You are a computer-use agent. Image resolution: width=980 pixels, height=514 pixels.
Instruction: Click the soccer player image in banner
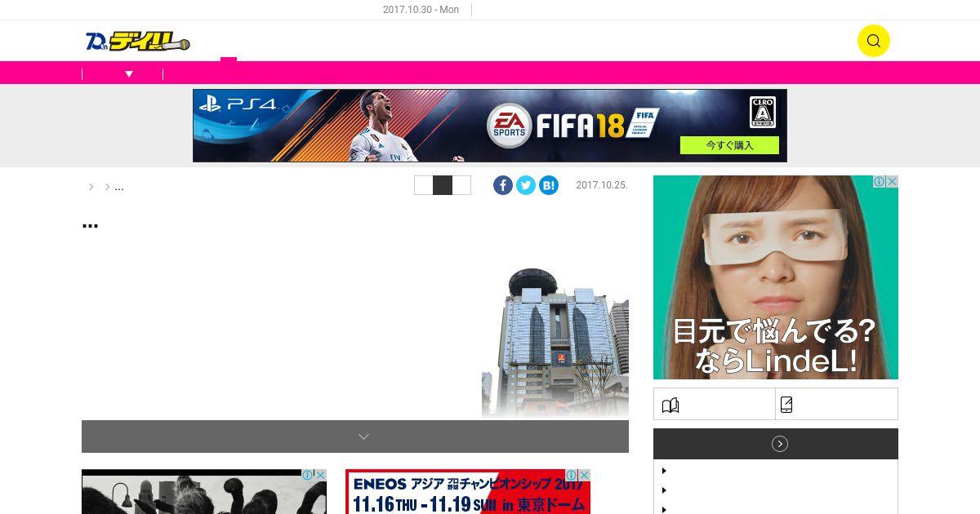(384, 126)
